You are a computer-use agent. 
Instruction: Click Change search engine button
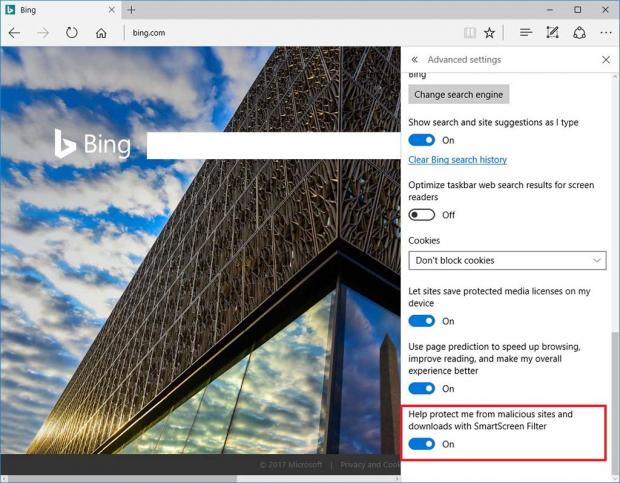tap(459, 94)
